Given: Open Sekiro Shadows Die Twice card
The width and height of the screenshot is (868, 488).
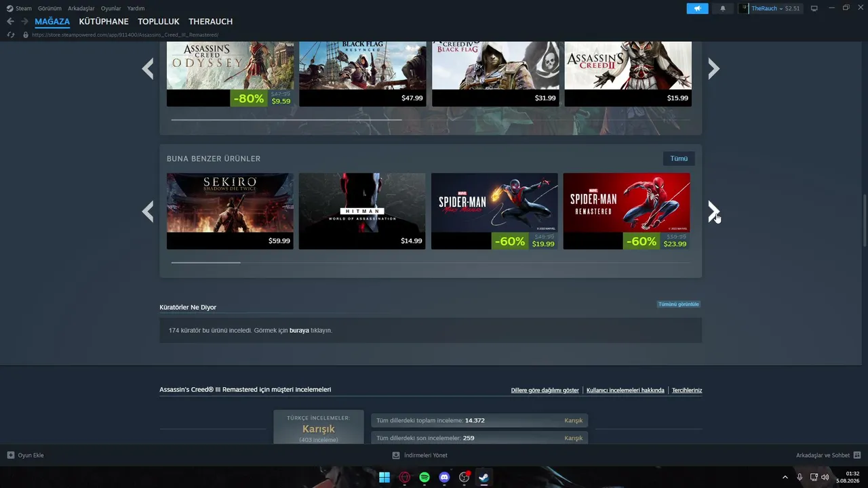Looking at the screenshot, I should 230,211.
